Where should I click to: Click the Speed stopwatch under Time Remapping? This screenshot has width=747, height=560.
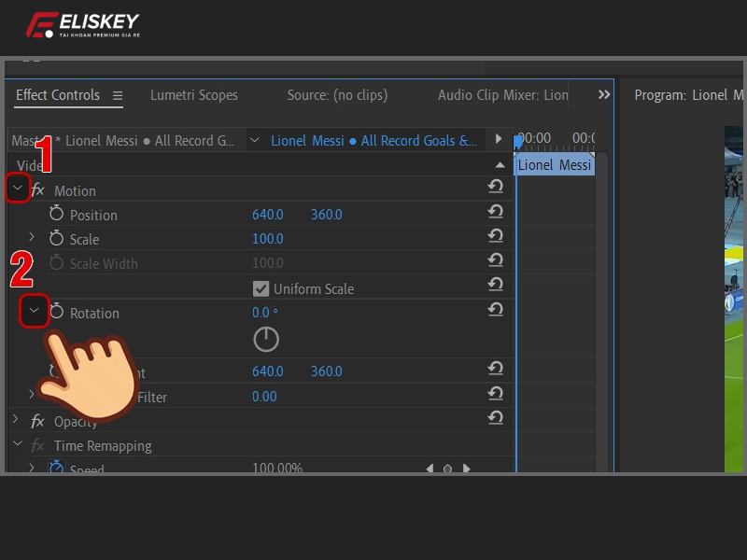(56, 469)
